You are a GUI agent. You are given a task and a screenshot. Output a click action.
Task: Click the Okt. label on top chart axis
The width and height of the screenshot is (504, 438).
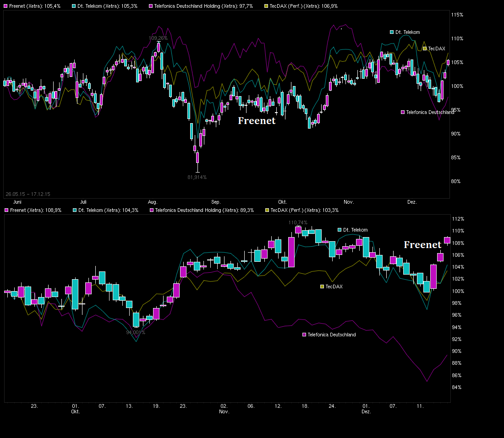(283, 202)
